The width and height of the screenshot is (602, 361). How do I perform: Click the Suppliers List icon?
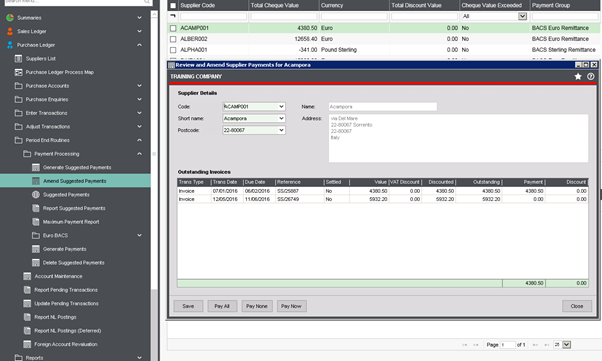(x=18, y=59)
